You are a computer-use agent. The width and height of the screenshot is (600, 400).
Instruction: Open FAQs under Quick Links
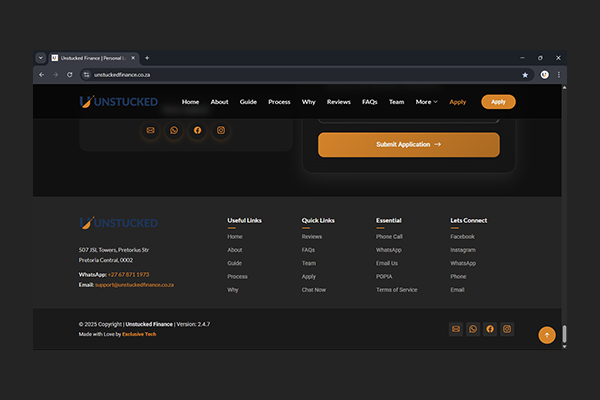308,250
